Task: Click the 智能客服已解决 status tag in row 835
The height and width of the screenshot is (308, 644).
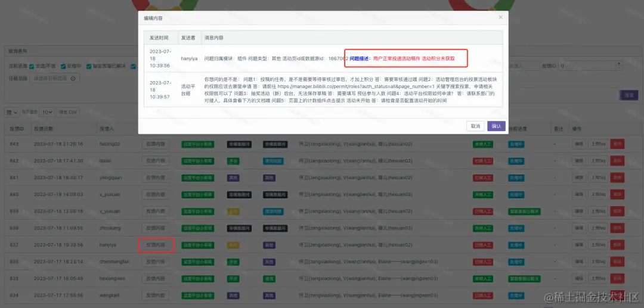Action: pos(524,279)
